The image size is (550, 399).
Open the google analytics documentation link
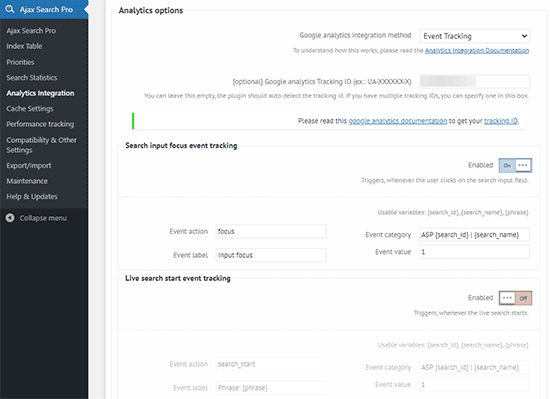click(x=398, y=121)
